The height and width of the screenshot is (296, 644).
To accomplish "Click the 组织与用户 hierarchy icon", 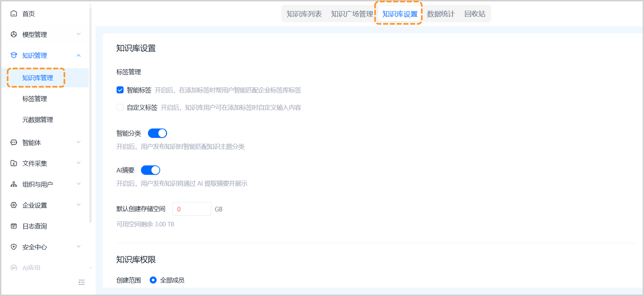I will 14,184.
